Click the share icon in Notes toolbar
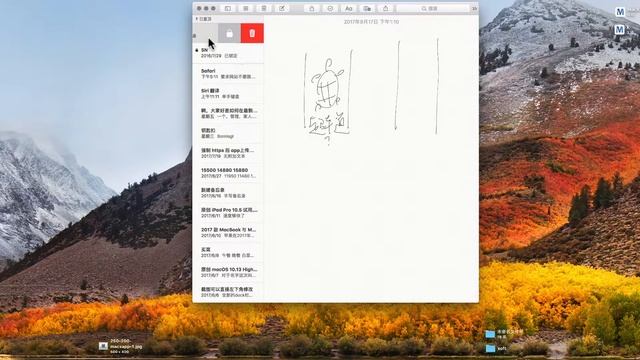Image resolution: width=640 pixels, height=360 pixels. 385,8
